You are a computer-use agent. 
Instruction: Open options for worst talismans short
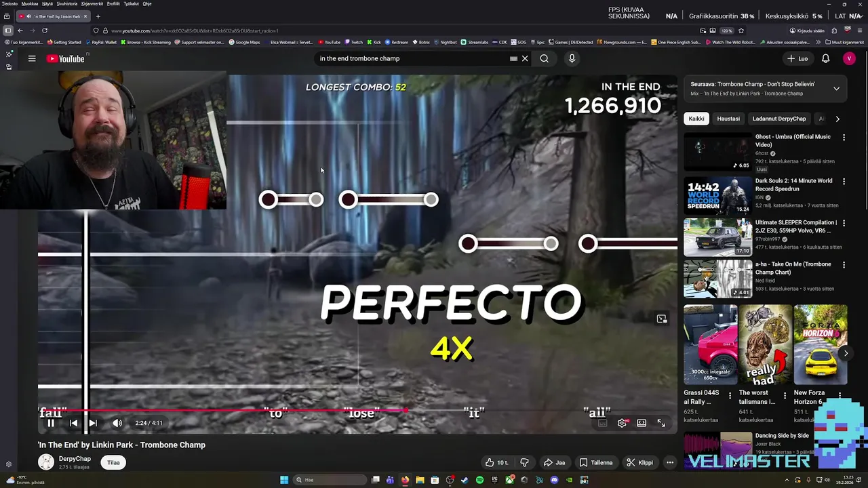pyautogui.click(x=785, y=395)
